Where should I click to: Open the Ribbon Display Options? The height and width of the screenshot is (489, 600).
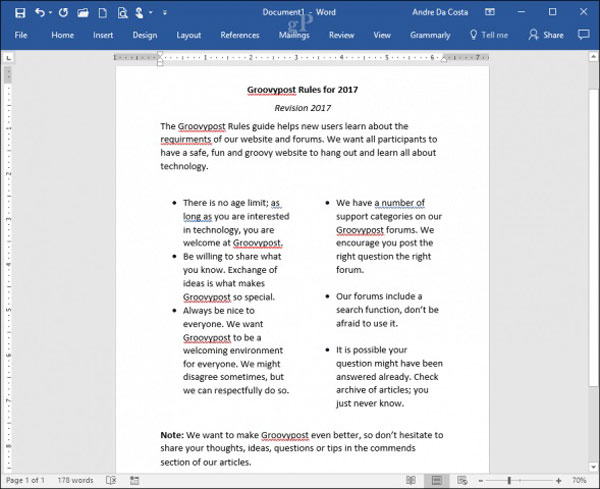(x=490, y=12)
